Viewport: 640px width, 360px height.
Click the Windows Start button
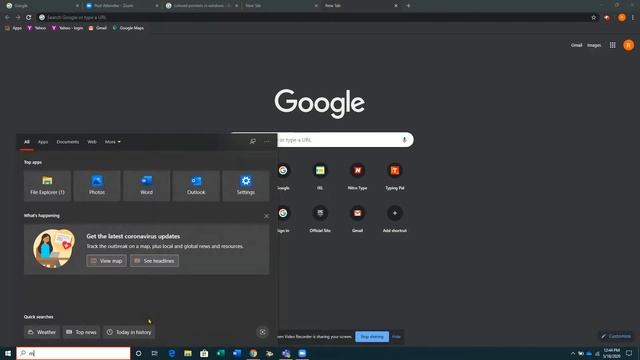click(x=8, y=353)
